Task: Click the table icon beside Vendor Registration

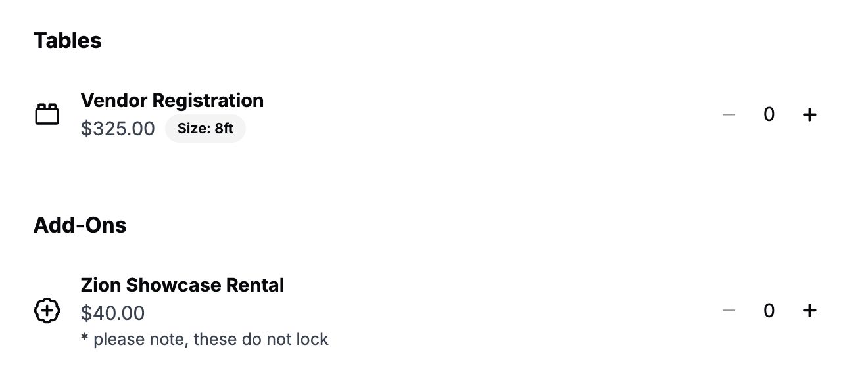Action: click(47, 114)
